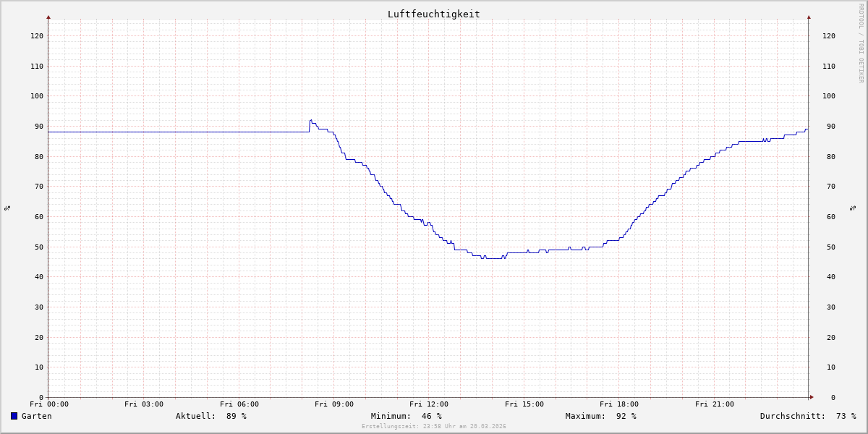Click the 'Fri 00:00' time axis label

pyautogui.click(x=49, y=404)
